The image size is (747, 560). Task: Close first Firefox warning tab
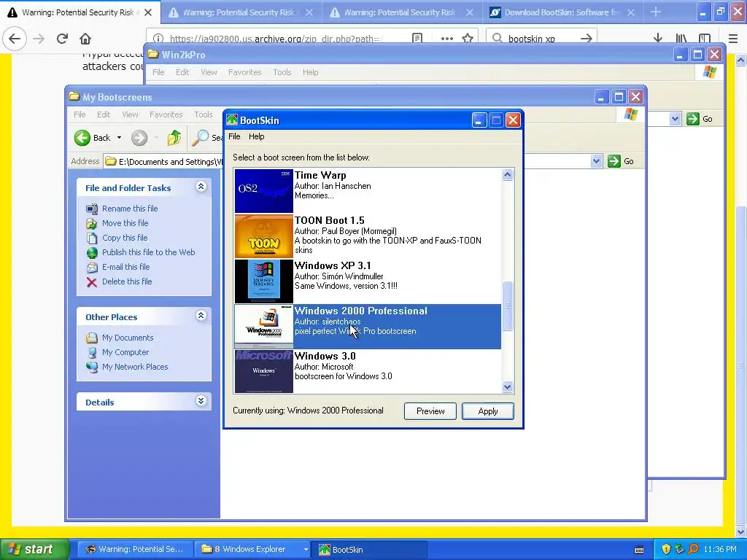click(148, 12)
